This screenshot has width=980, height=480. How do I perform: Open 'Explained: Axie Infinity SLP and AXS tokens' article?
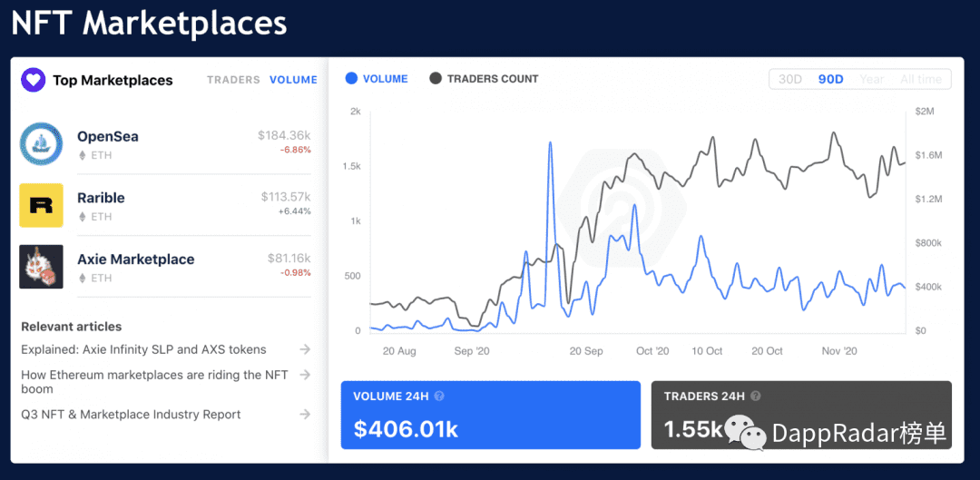(143, 349)
